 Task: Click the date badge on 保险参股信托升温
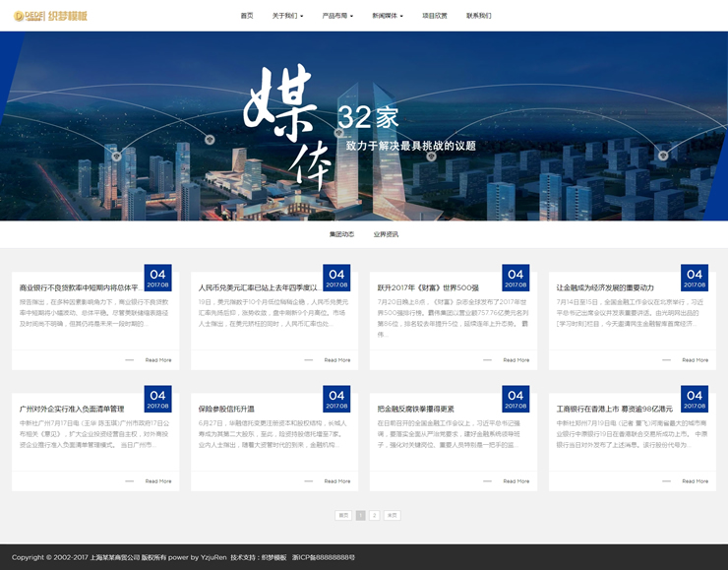coord(336,400)
